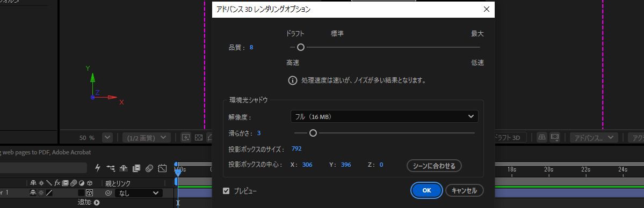Screen dimensions: 644x208
Task: Click the シーンに合わせる button
Action: (x=434, y=166)
